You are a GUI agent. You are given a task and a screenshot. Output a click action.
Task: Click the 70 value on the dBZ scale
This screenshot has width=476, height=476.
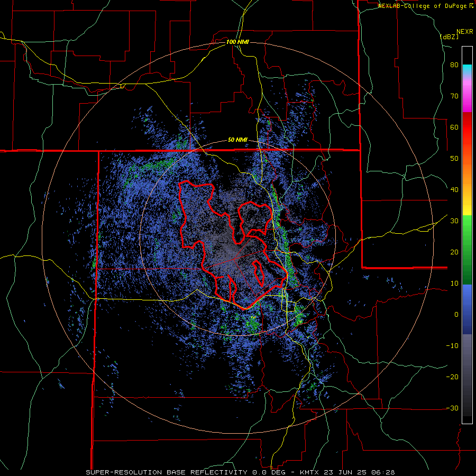454,96
